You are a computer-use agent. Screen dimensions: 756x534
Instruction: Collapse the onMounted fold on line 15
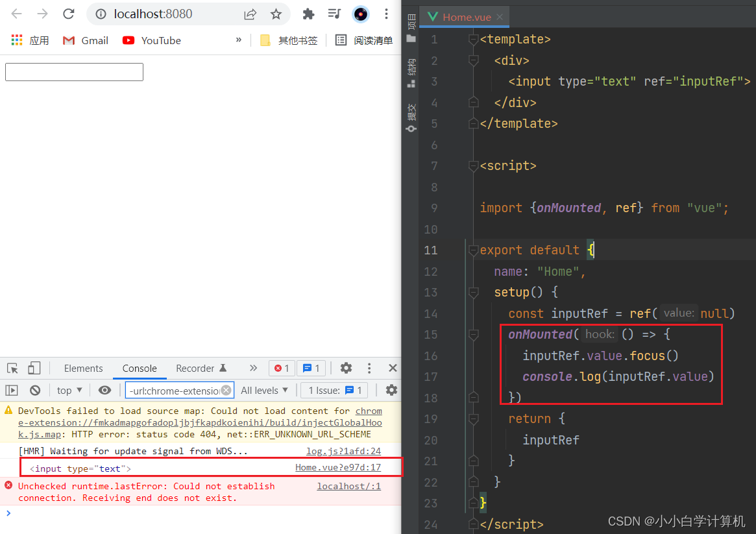point(474,335)
